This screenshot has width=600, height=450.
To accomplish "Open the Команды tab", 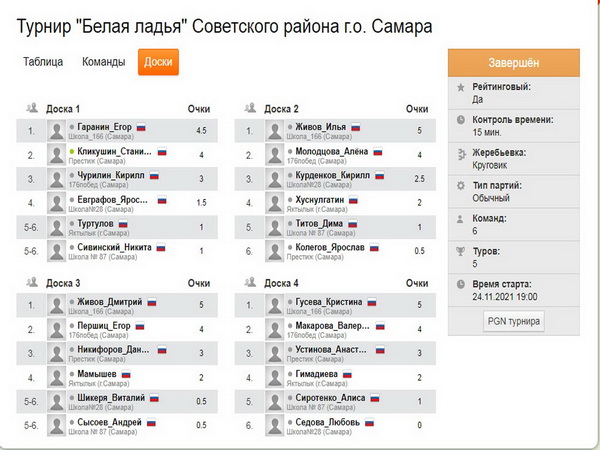I will tap(103, 62).
